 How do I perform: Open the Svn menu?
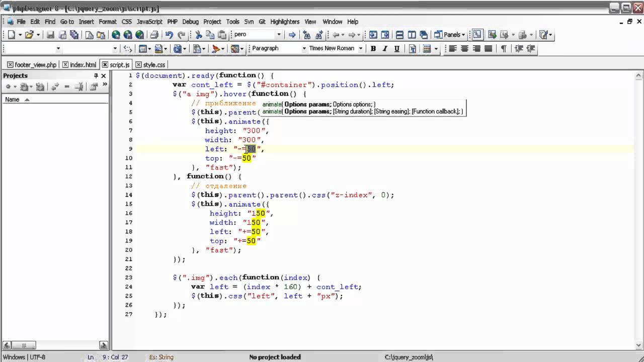[249, 22]
